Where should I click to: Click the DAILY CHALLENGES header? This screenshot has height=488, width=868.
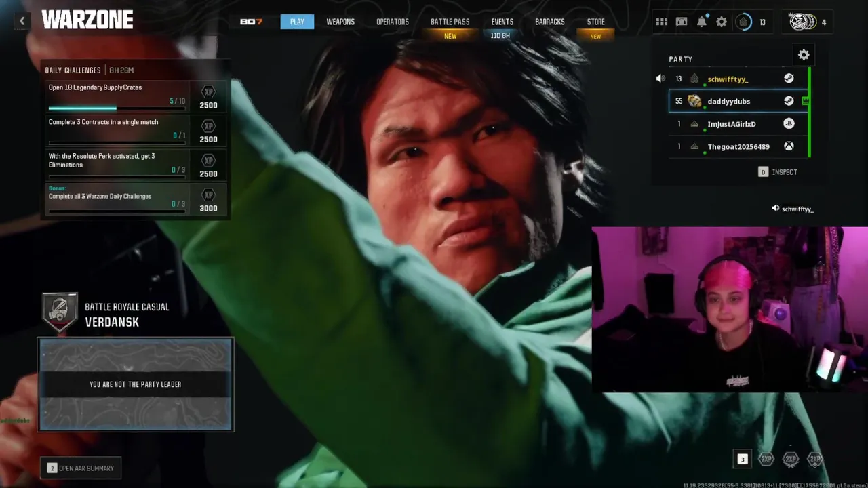click(73, 70)
